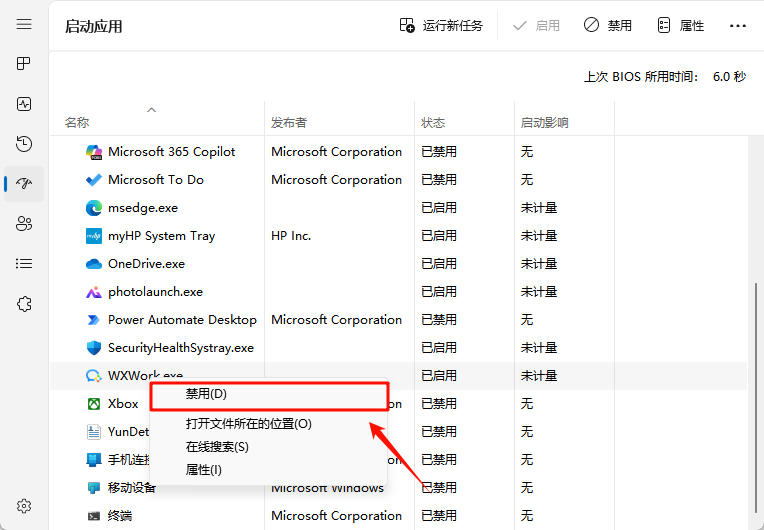Select the Xbox row name

pos(123,404)
